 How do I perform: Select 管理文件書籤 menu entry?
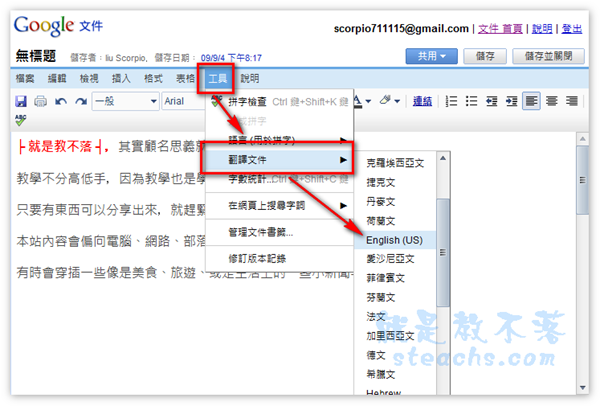coord(279,232)
